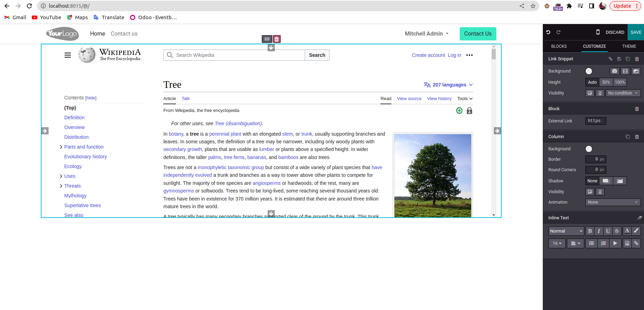Image resolution: width=644 pixels, height=310 pixels.
Task: Open Chrome's Extensions puzzle icon
Action: 569,6
